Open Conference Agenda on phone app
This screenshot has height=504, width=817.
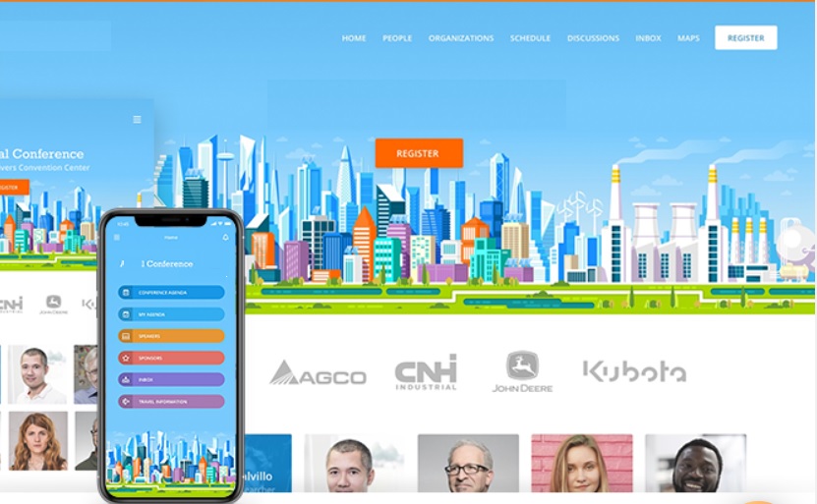coord(171,292)
